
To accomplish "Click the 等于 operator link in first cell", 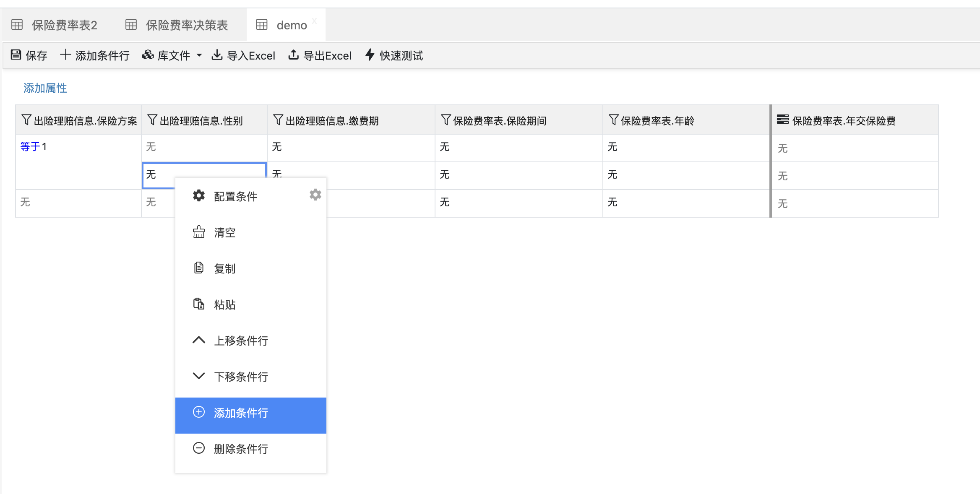I will 30,147.
